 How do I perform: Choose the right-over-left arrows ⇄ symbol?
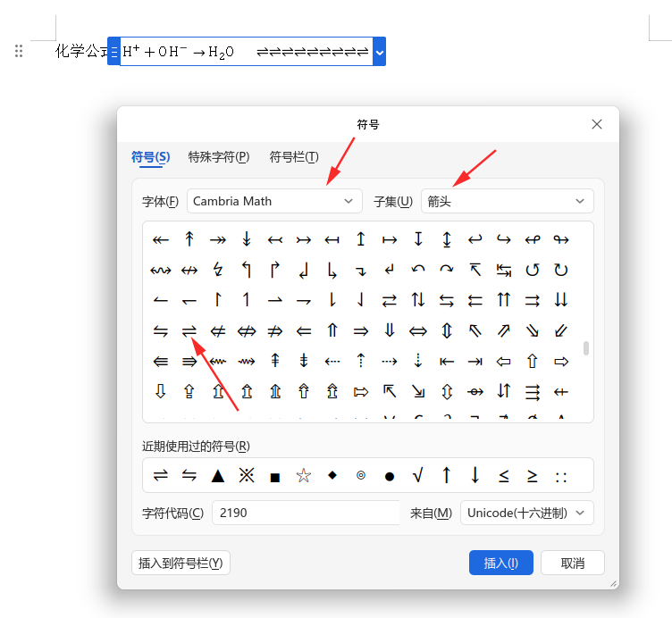pos(389,300)
